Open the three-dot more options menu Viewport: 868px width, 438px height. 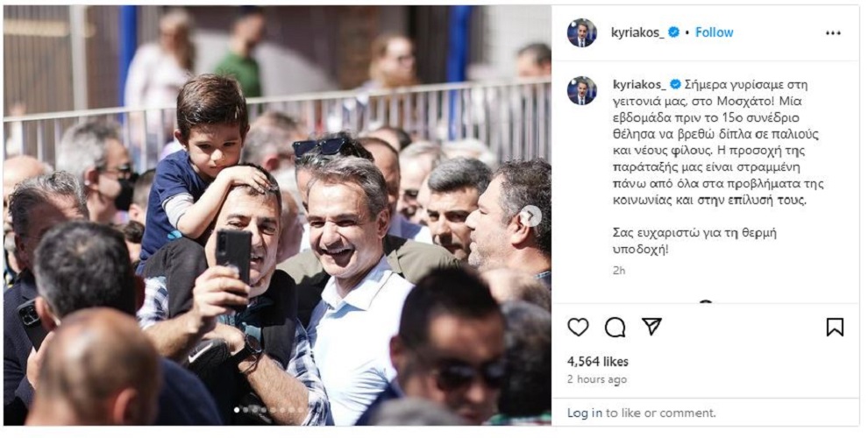point(833,33)
